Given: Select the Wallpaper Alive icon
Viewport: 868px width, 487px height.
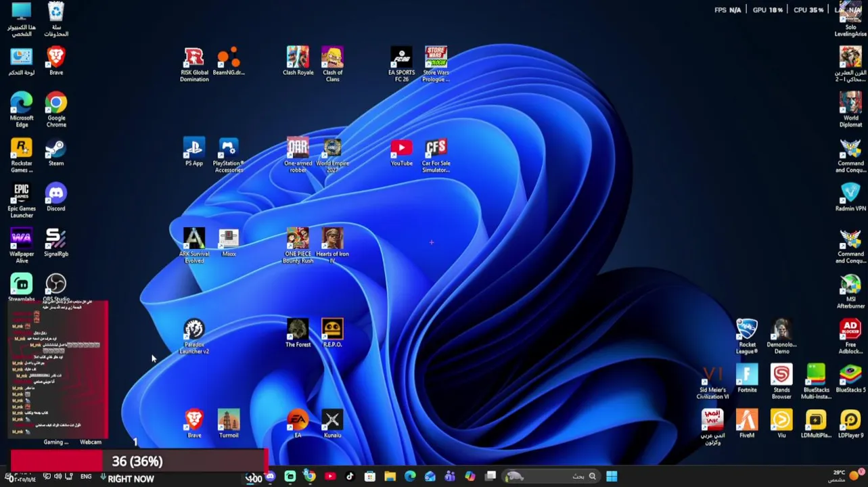Looking at the screenshot, I should click(x=22, y=246).
